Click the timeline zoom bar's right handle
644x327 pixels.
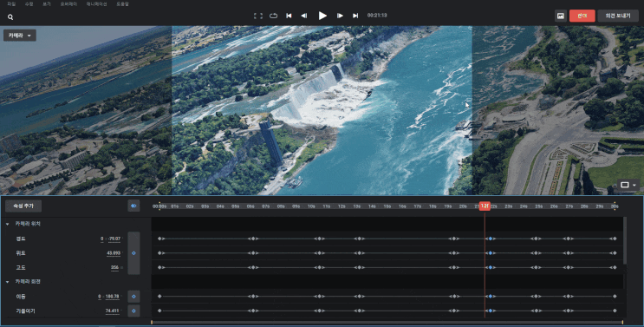tap(622, 323)
